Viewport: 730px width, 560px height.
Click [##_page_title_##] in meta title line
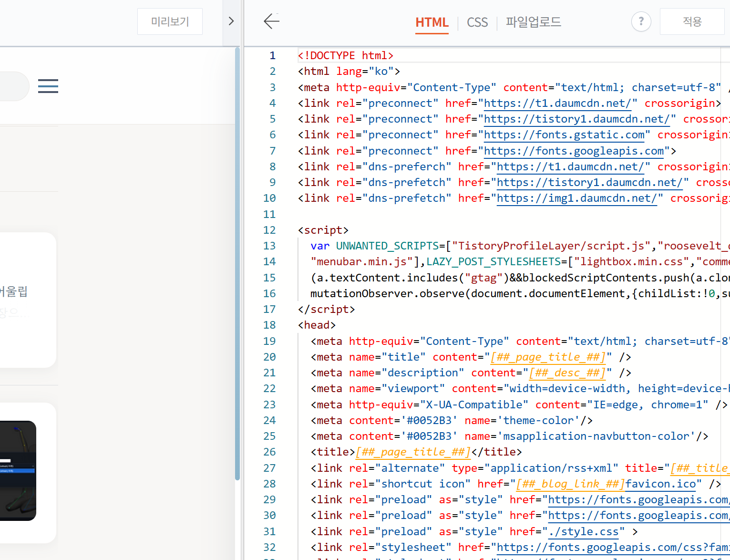[548, 357]
